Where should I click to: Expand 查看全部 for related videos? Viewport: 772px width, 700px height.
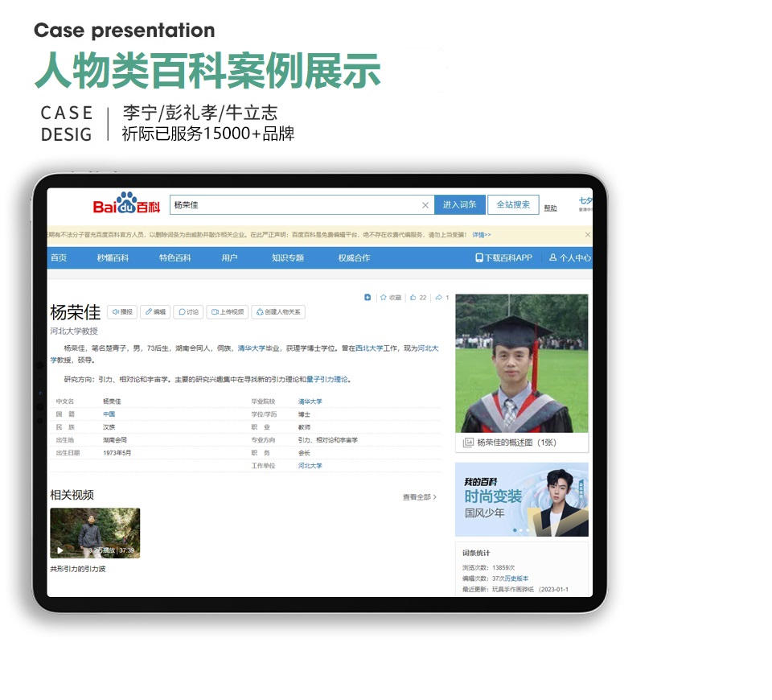[x=419, y=497]
